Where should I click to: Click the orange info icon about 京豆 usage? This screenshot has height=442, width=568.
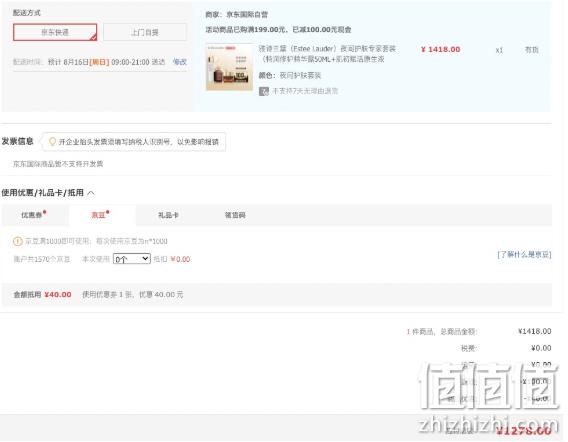(x=17, y=241)
